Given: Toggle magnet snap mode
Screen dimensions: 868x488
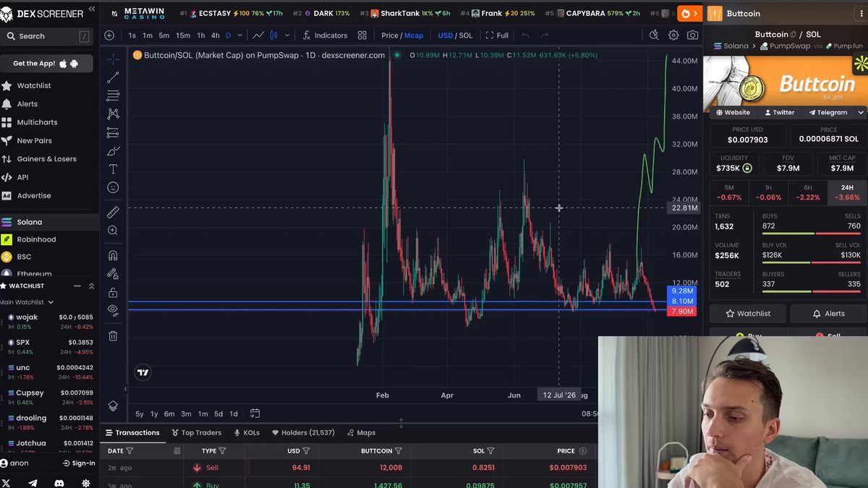Looking at the screenshot, I should click(113, 255).
